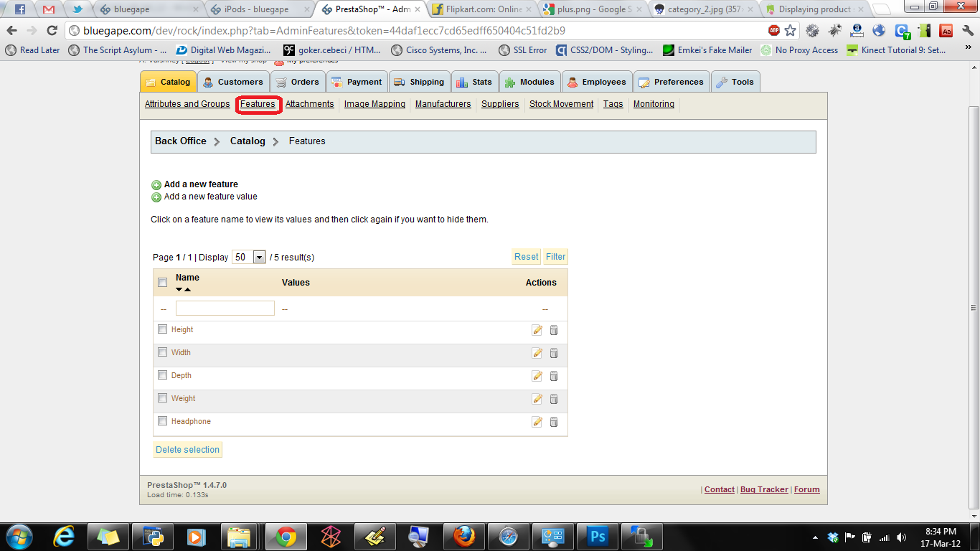
Task: Edit the Weight feature with pencil icon
Action: 537,399
